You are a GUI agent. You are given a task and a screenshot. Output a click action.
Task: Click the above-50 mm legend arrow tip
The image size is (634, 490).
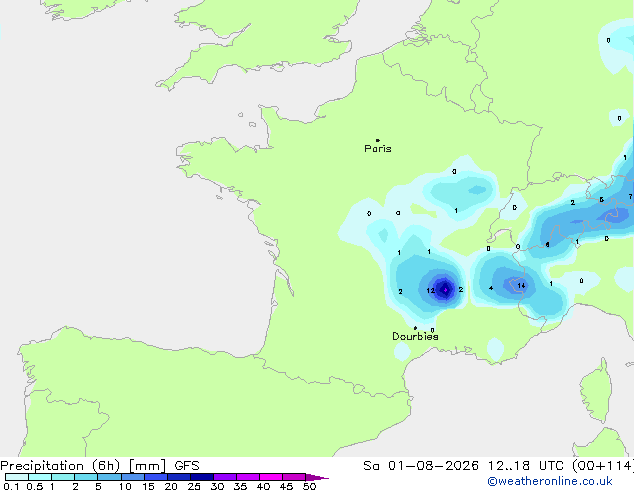coord(317,477)
